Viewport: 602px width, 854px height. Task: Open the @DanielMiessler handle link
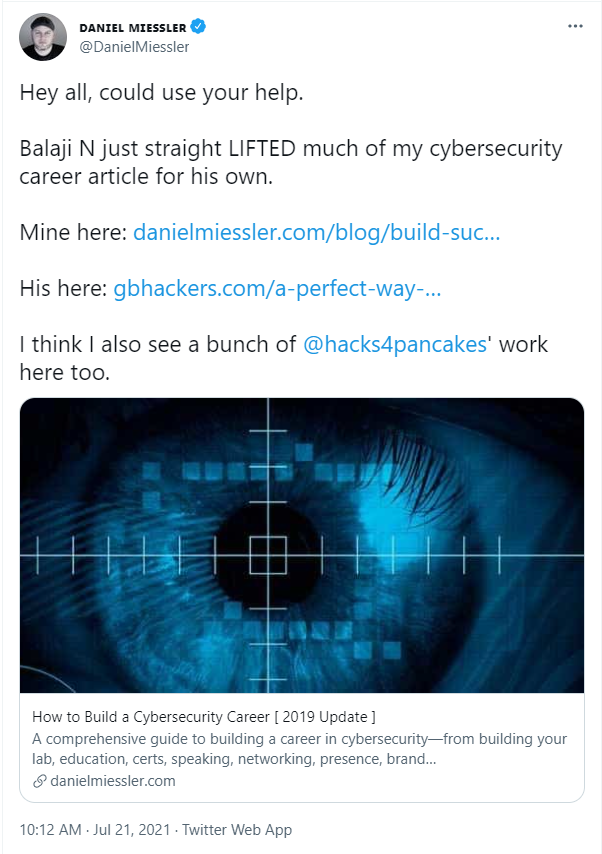tap(133, 46)
